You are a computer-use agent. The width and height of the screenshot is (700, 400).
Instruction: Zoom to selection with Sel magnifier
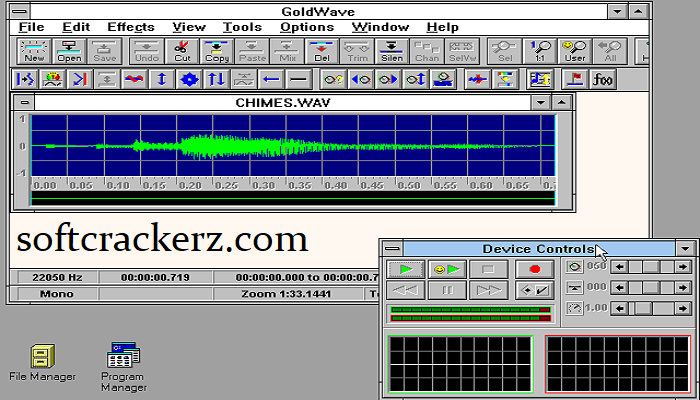tap(505, 51)
